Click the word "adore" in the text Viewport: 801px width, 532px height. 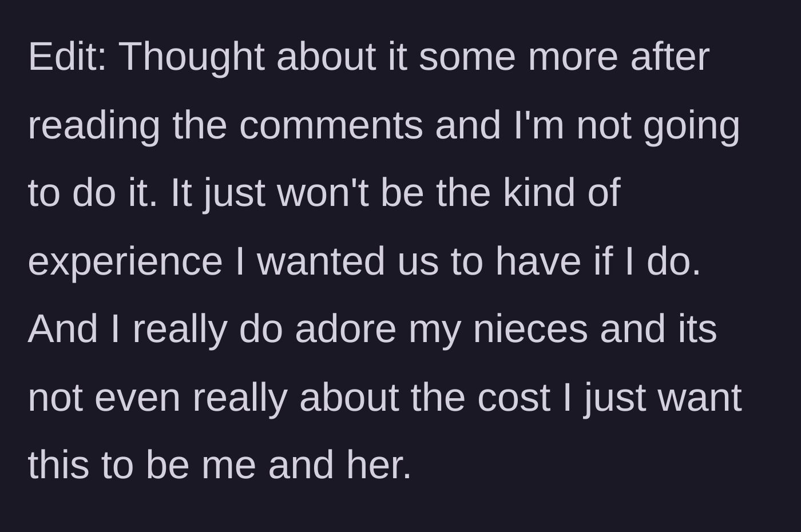(x=346, y=329)
